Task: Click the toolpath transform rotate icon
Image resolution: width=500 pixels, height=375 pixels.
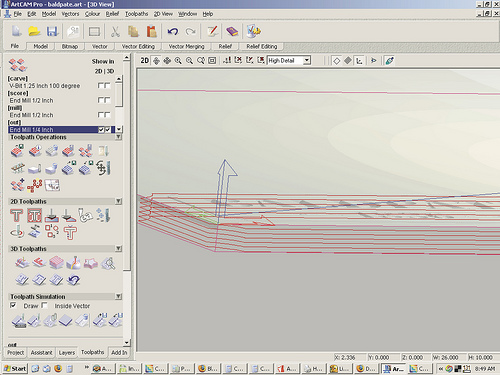Action: point(103,168)
